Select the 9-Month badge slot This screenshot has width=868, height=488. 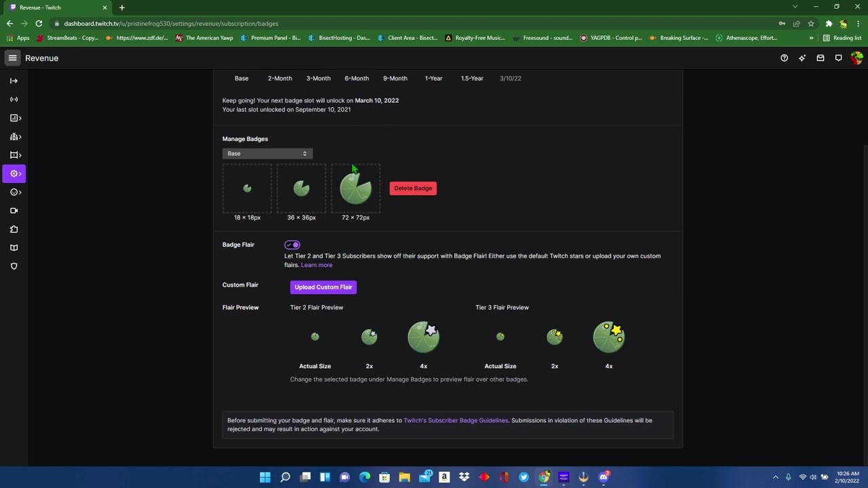[x=395, y=79]
